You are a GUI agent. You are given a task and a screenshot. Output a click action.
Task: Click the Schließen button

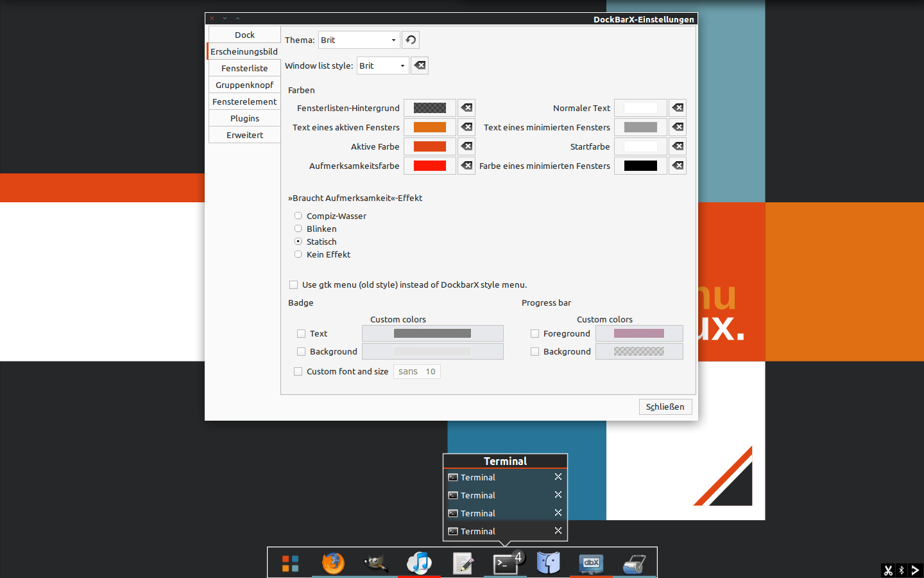point(665,407)
